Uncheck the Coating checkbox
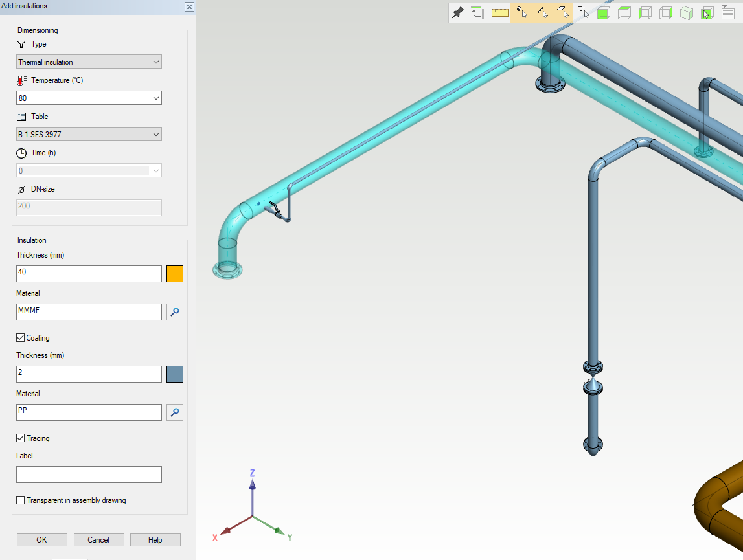This screenshot has width=743, height=560. pyautogui.click(x=21, y=338)
